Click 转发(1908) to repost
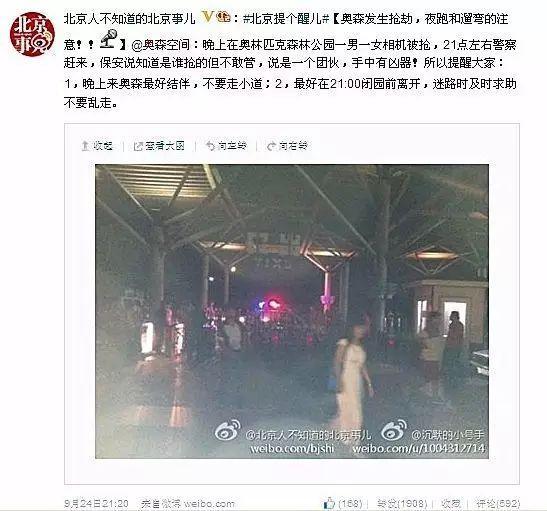547x511 pixels. [x=402, y=503]
